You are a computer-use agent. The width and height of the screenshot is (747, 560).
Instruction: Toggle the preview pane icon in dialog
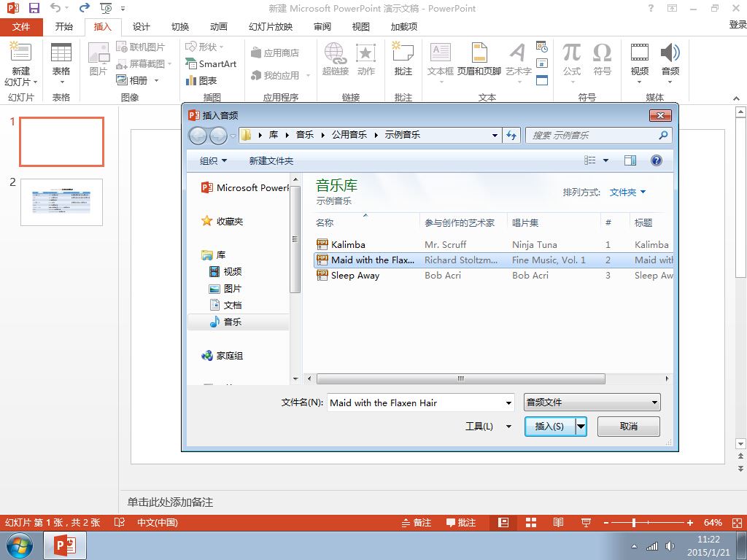tap(630, 160)
